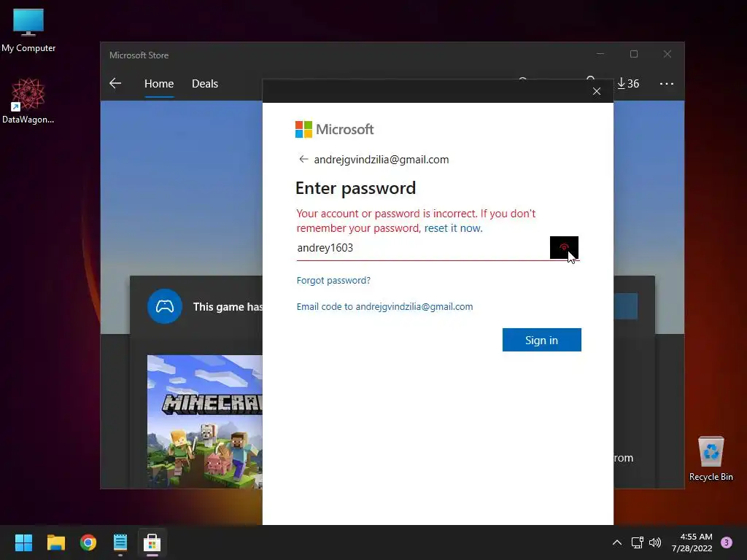Screen dimensions: 747x560
Task: Minimize the Microsoft Store window
Action: click(x=600, y=54)
